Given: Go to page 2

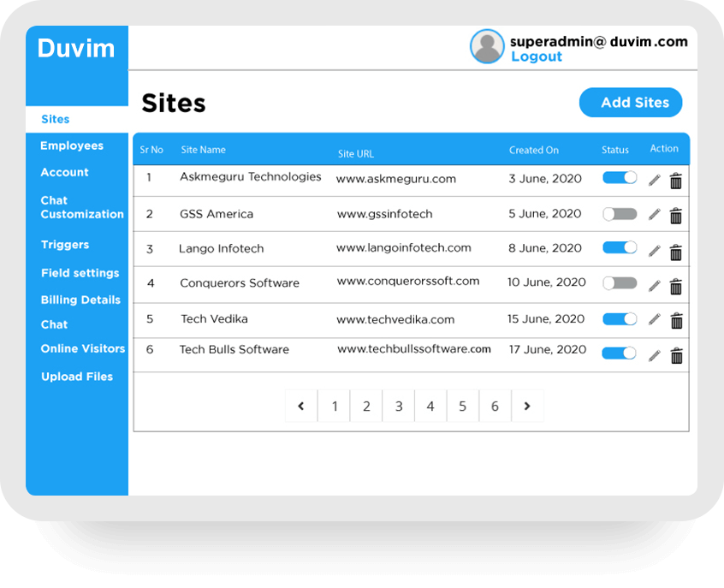Looking at the screenshot, I should (366, 406).
